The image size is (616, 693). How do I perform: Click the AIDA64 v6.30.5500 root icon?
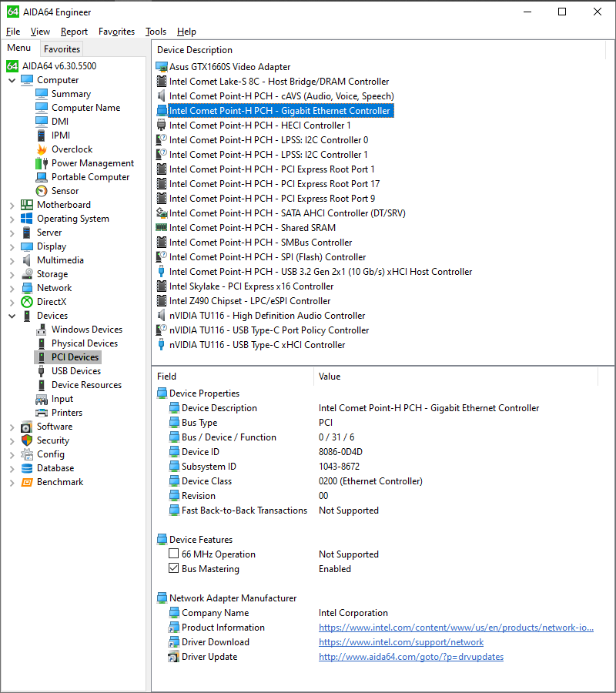click(12, 66)
